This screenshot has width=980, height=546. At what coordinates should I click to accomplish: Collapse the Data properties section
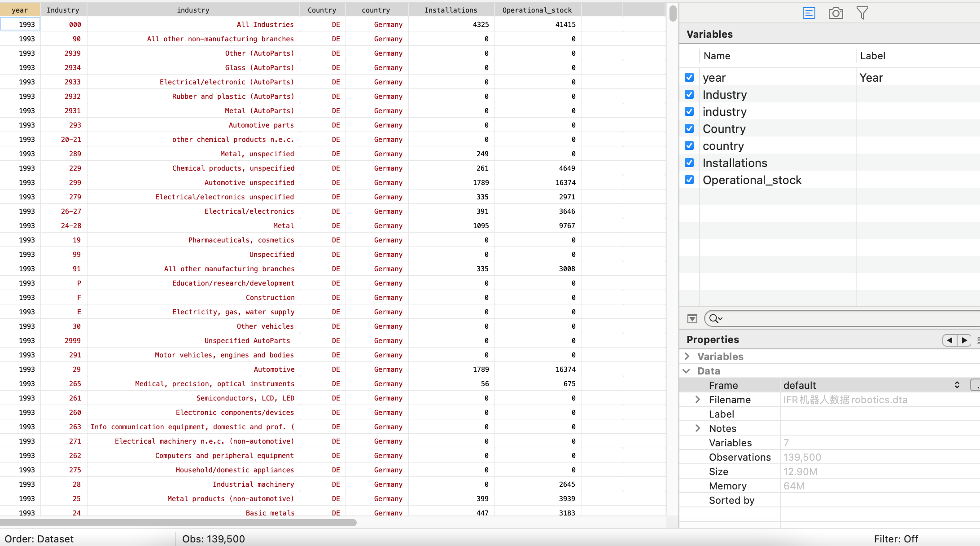pyautogui.click(x=687, y=371)
